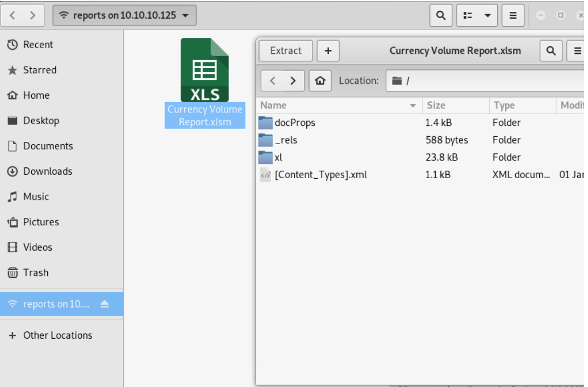Click the archive search magnifier icon
The width and height of the screenshot is (588, 387).
coord(551,51)
